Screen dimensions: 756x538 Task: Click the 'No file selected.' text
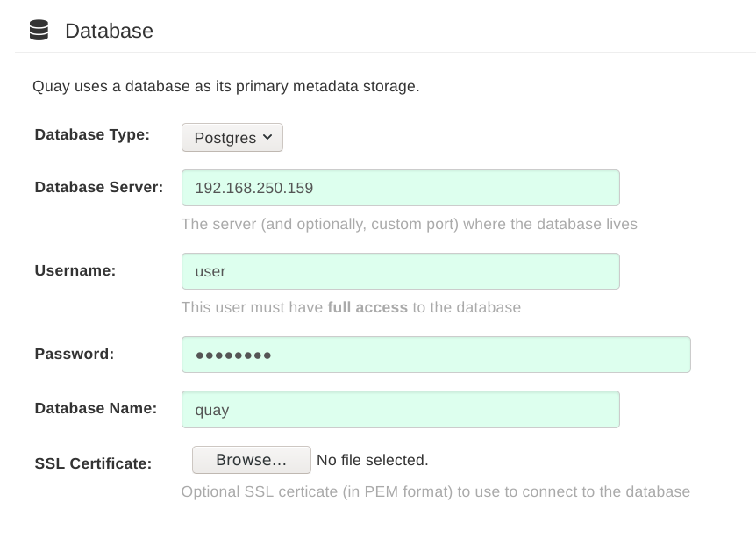tap(372, 460)
